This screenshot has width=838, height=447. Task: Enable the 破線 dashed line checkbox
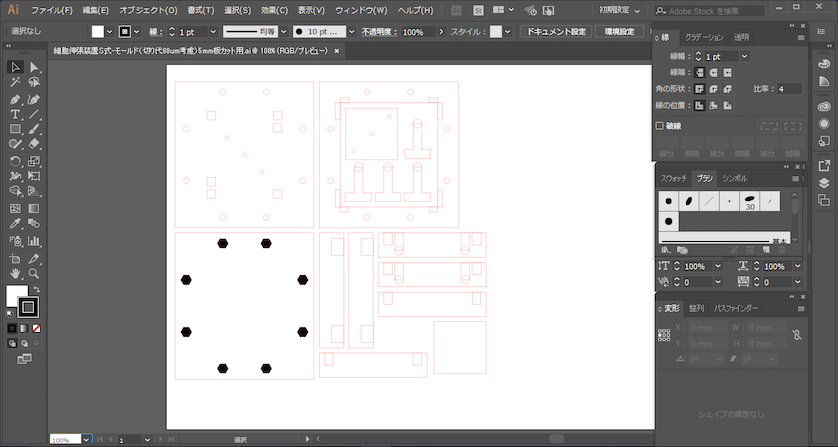[660, 126]
